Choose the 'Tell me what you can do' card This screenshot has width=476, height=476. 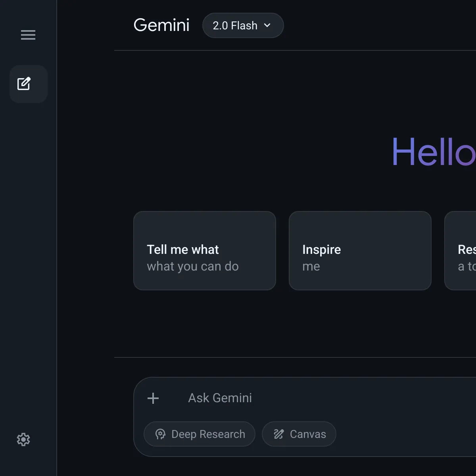pyautogui.click(x=205, y=251)
